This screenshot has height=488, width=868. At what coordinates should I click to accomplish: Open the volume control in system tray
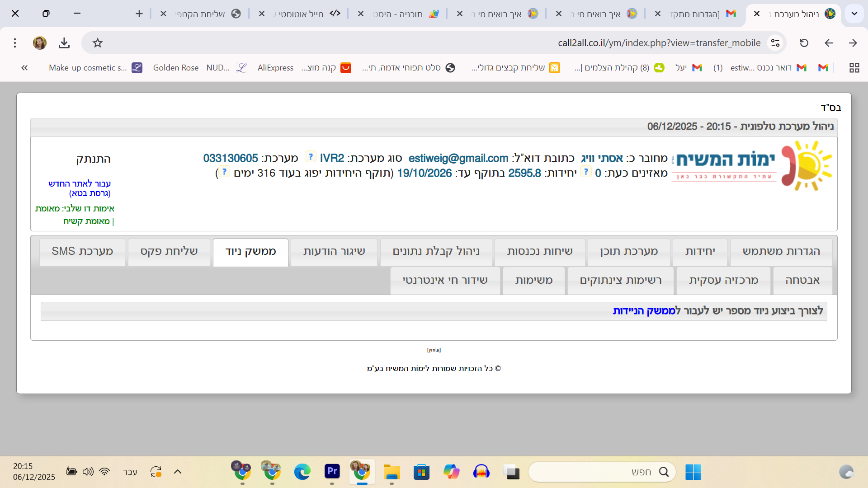click(x=88, y=472)
